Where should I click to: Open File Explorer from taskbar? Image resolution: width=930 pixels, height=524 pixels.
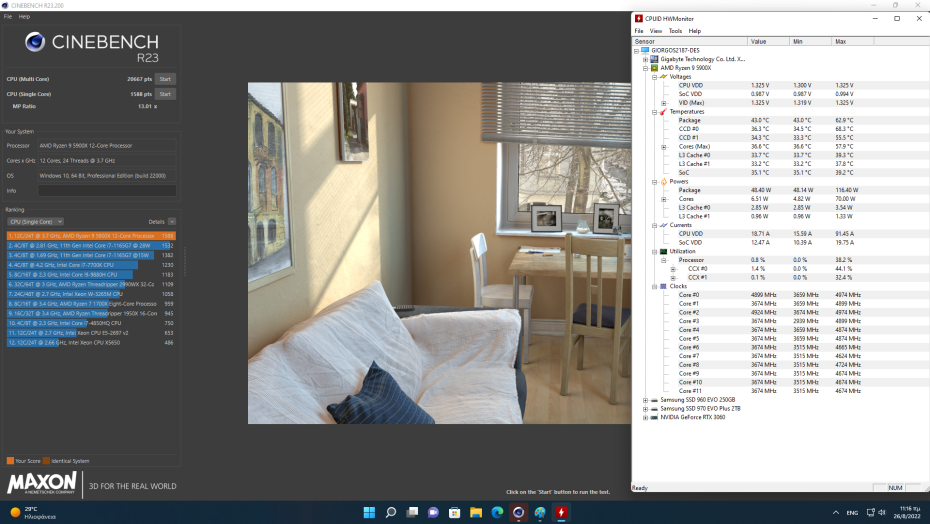click(476, 512)
